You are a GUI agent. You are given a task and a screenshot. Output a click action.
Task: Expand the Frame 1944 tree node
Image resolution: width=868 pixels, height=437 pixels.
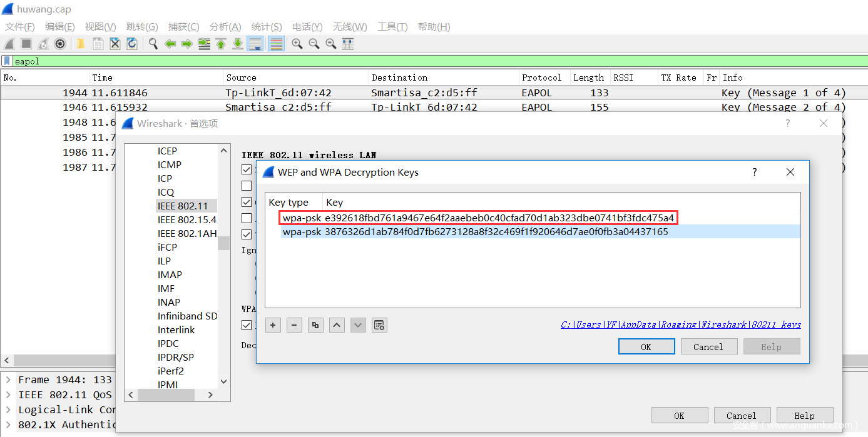click(8, 379)
